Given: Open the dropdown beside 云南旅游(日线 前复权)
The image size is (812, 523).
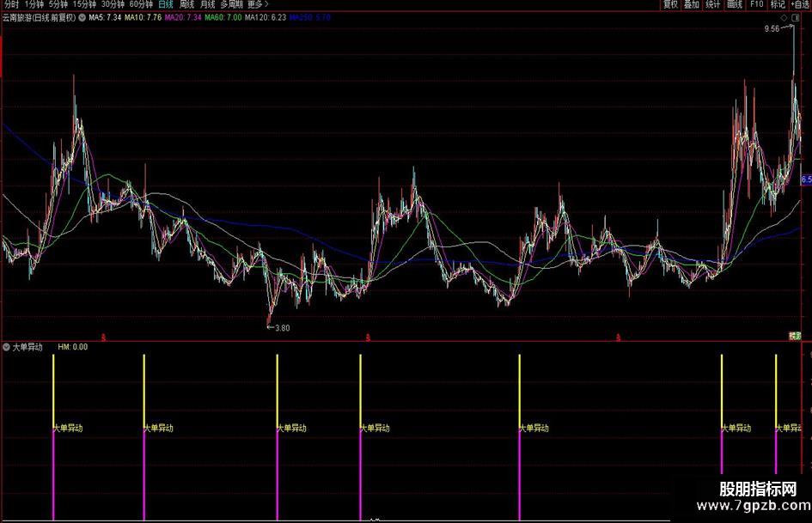Looking at the screenshot, I should point(82,18).
